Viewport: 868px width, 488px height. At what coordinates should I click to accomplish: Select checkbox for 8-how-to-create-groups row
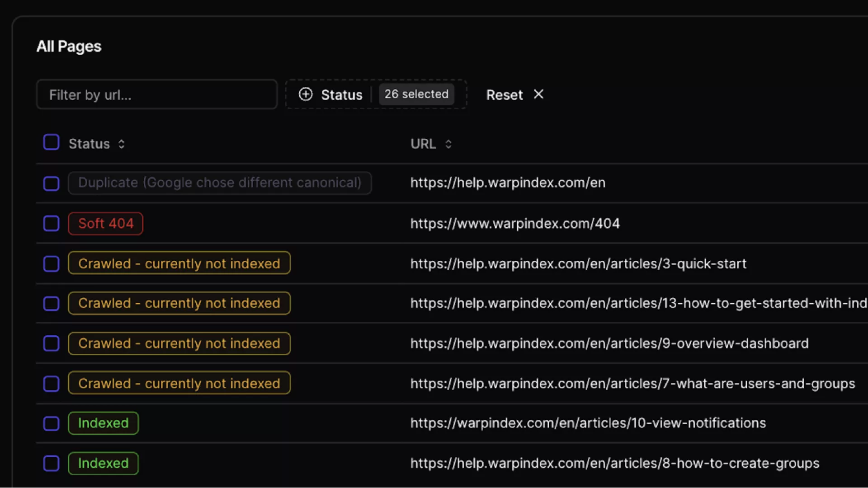(x=51, y=464)
